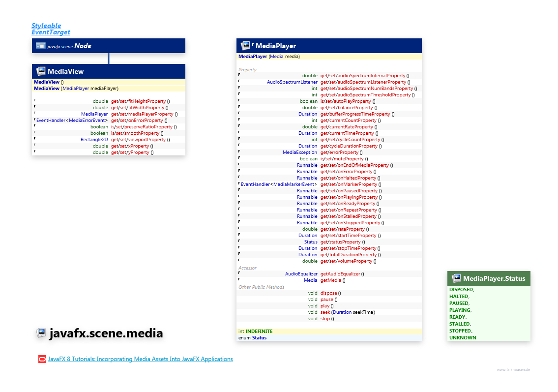
Task: Click the javafx.scene.Node class icon
Action: (40, 46)
